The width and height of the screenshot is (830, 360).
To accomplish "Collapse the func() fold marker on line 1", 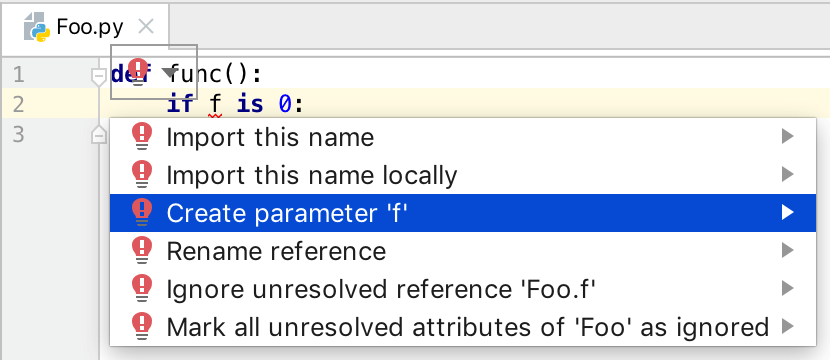I will tap(99, 77).
